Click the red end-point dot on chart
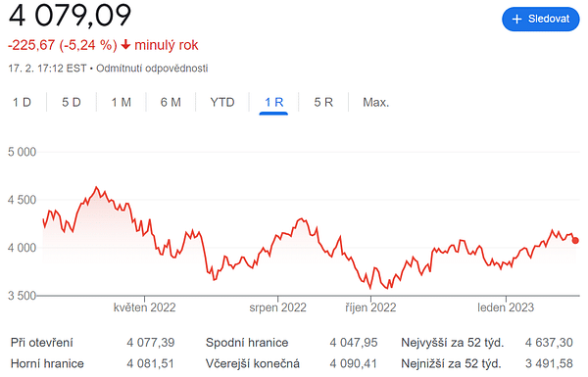Image resolution: width=588 pixels, height=377 pixels. pyautogui.click(x=575, y=241)
